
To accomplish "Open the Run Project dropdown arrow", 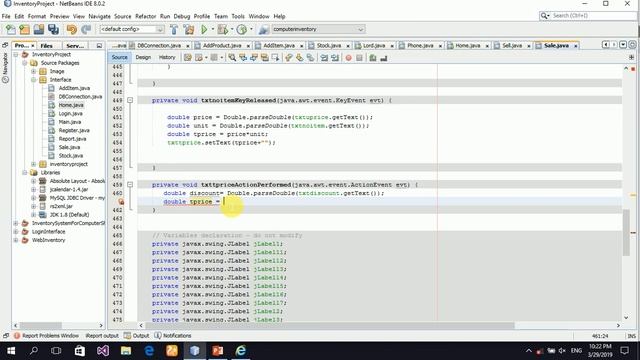I will (212, 29).
